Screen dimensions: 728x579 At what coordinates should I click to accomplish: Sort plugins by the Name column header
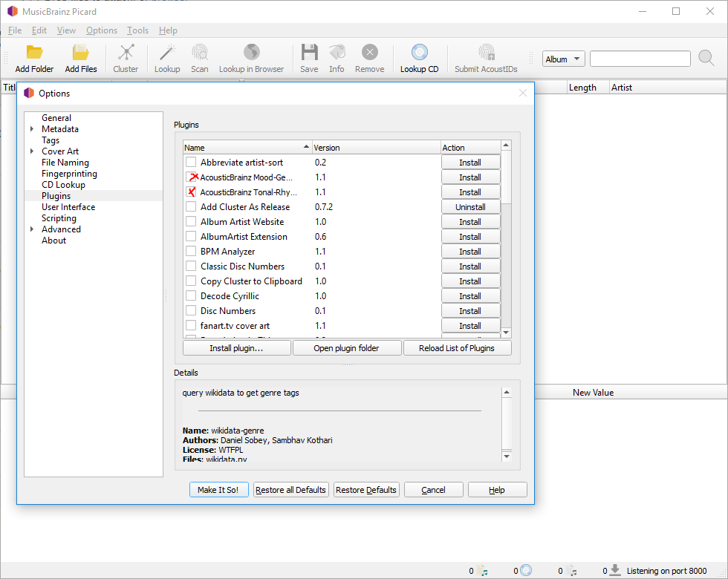[x=247, y=148]
